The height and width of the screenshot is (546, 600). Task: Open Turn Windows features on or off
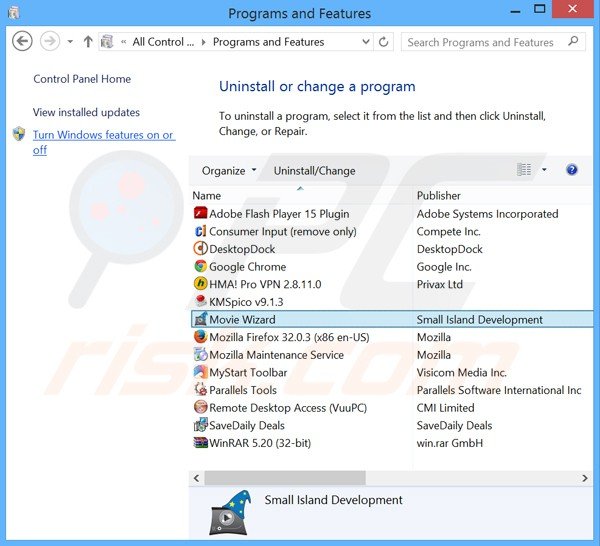click(104, 142)
